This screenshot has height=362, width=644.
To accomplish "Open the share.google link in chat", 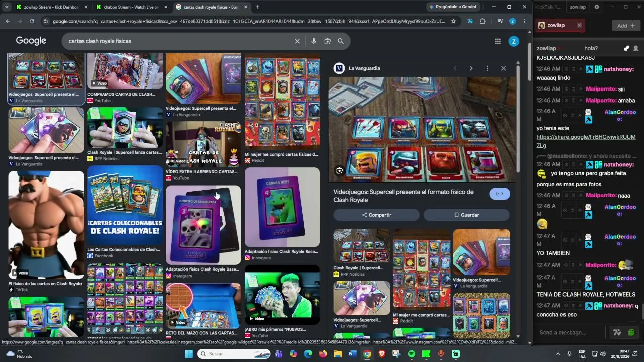I will [586, 141].
